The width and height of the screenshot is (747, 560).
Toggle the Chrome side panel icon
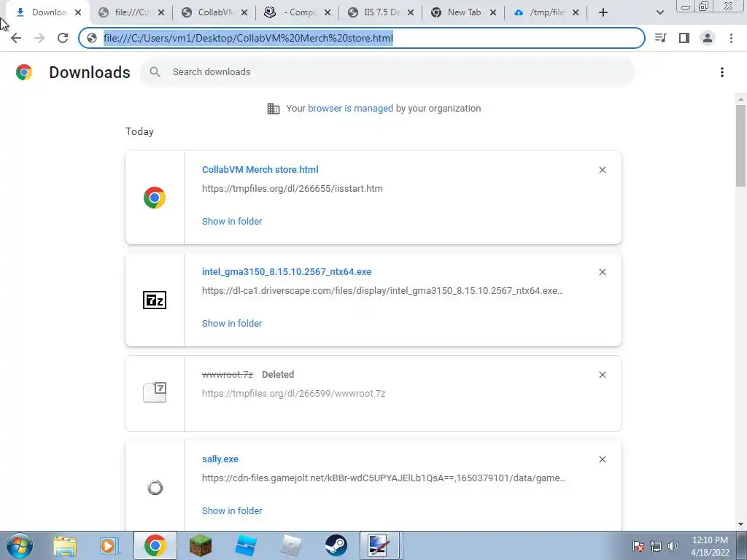(x=684, y=38)
